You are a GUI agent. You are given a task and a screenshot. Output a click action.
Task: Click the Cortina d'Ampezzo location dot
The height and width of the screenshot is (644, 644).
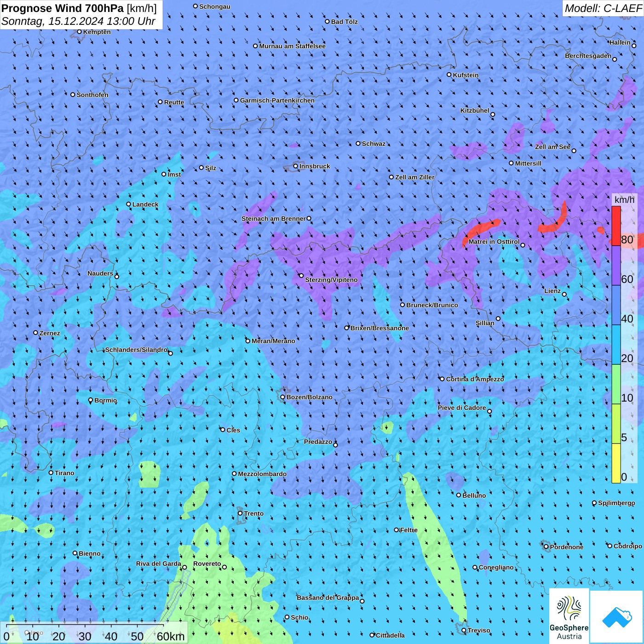click(442, 379)
